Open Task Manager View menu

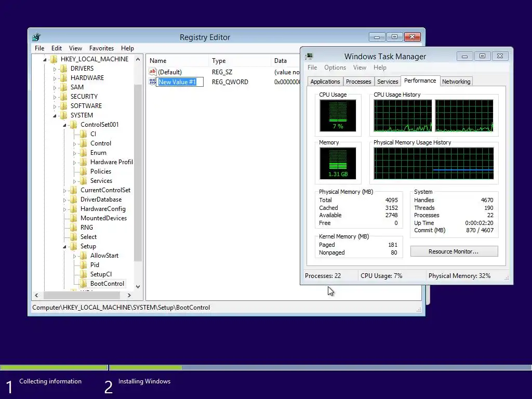tap(360, 68)
